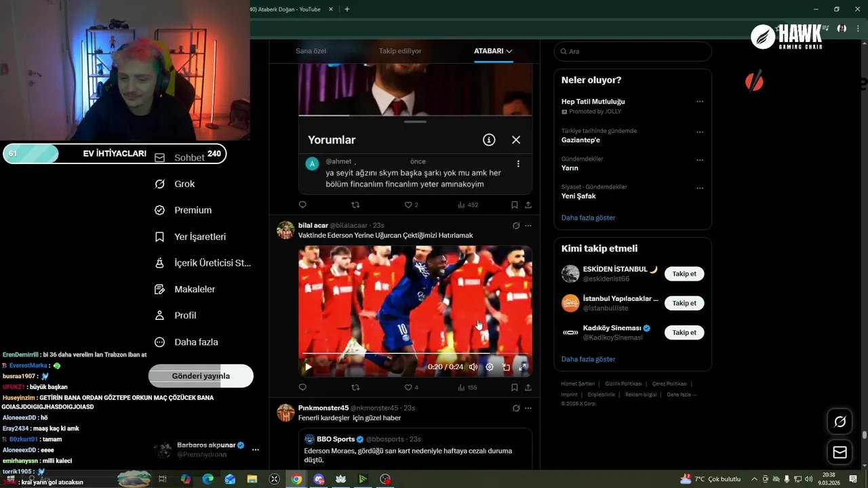
Task: Seek using the video progress bar
Action: point(415,353)
